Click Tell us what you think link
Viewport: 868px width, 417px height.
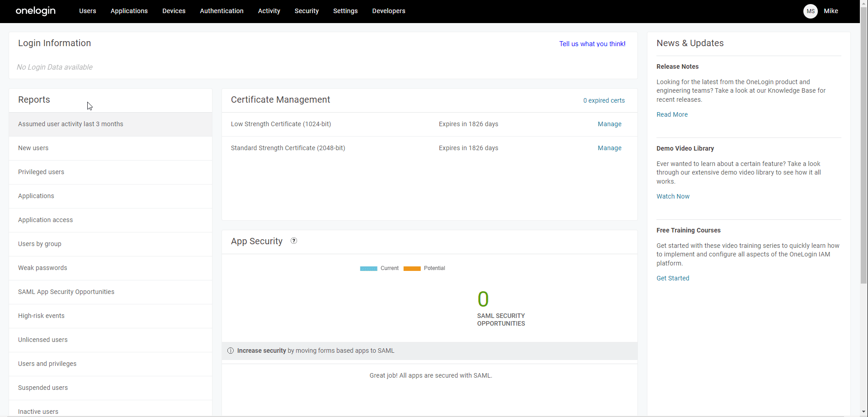(592, 44)
